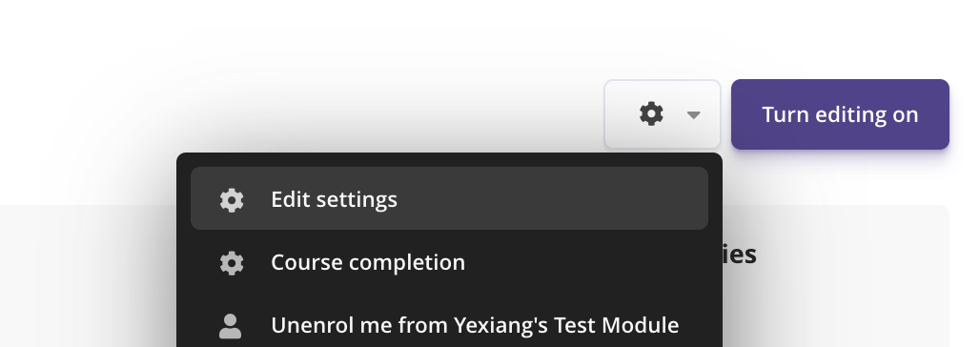This screenshot has width=980, height=347.
Task: Close the dropdown using the outlined gear button
Action: 663,114
